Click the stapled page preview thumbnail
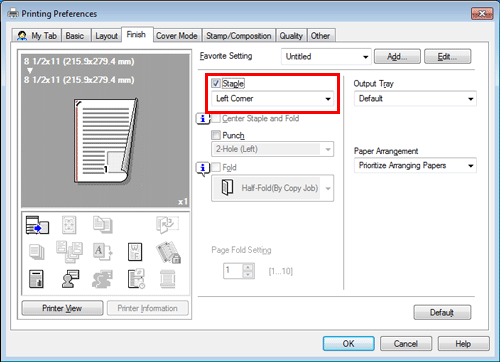Viewport: 500px width, 362px height. coord(105,141)
